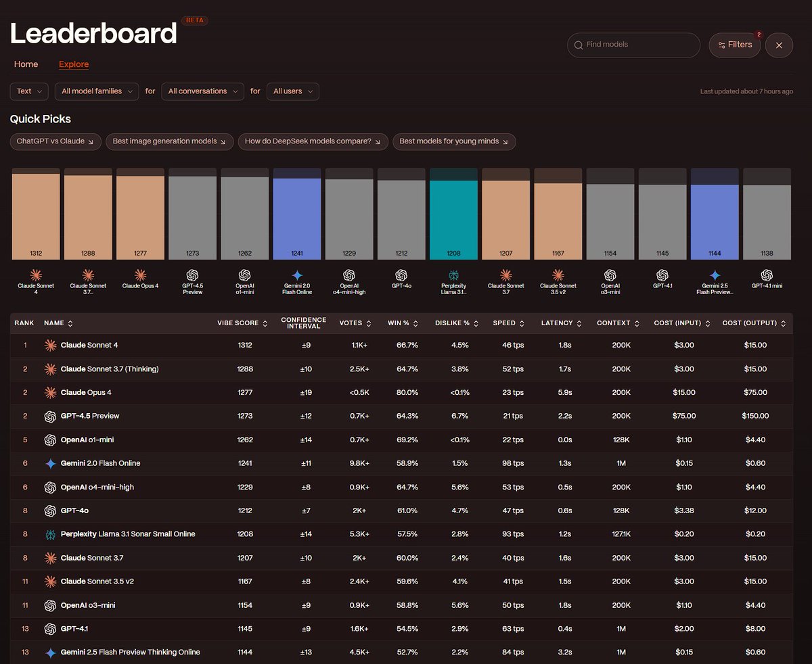Click the GPT-4.5 Preview icon under the chart
The height and width of the screenshot is (664, 812).
[192, 275]
